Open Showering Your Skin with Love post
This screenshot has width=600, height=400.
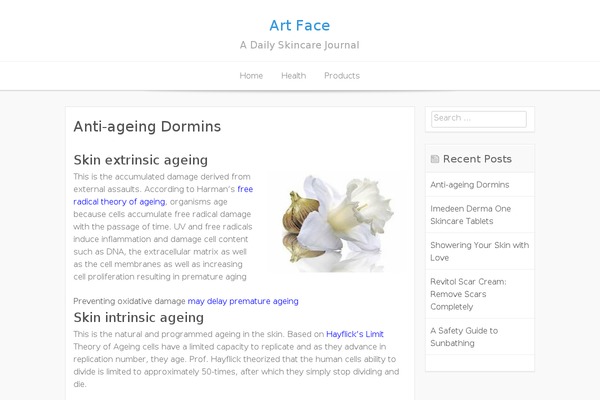coord(479,251)
